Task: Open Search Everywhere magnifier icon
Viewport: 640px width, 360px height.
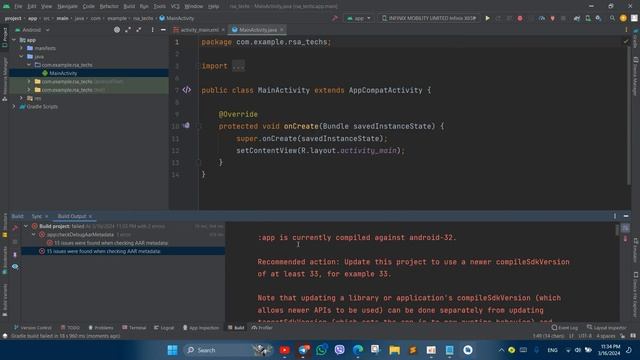Action: pyautogui.click(x=612, y=18)
